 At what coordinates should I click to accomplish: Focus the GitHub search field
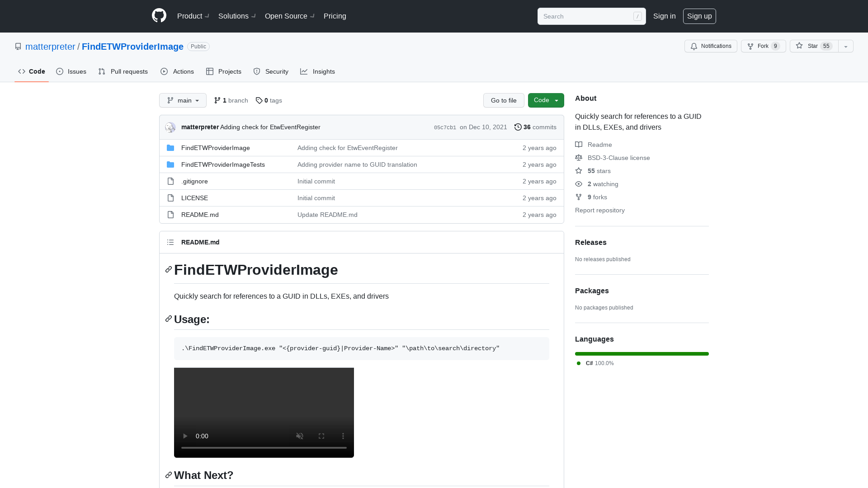pos(591,16)
